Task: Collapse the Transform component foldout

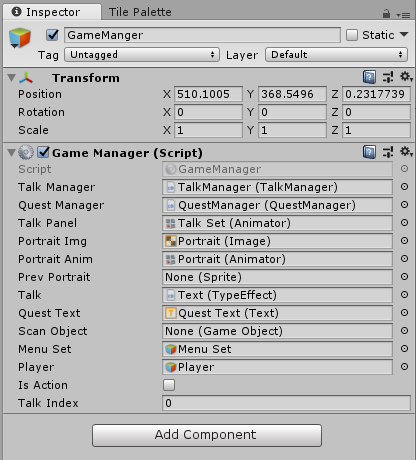Action: (x=12, y=78)
